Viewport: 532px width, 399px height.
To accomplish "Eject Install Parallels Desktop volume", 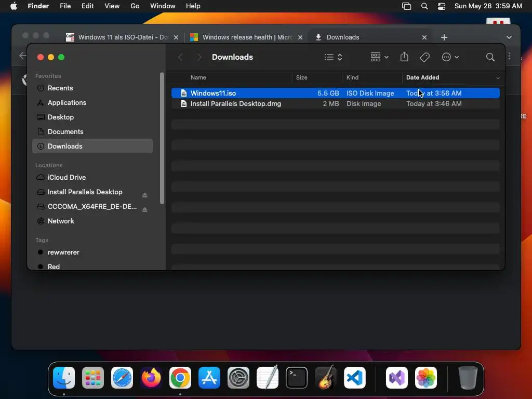I will click(144, 195).
